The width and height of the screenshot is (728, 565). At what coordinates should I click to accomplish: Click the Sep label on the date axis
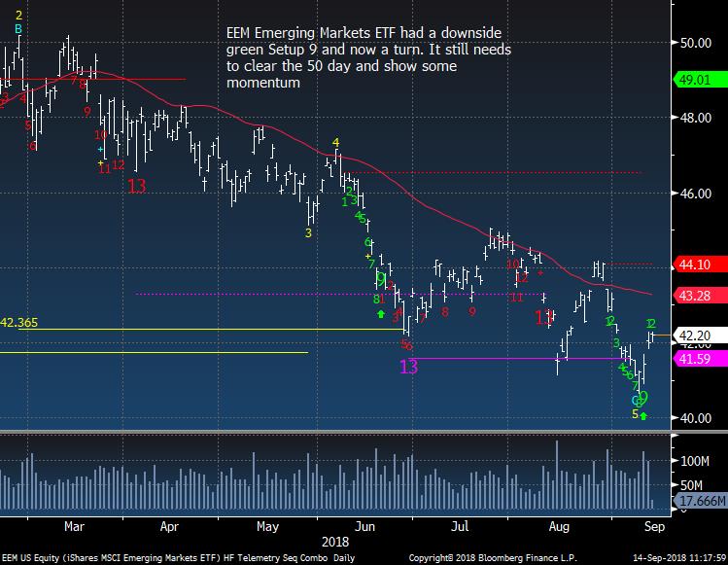(655, 526)
